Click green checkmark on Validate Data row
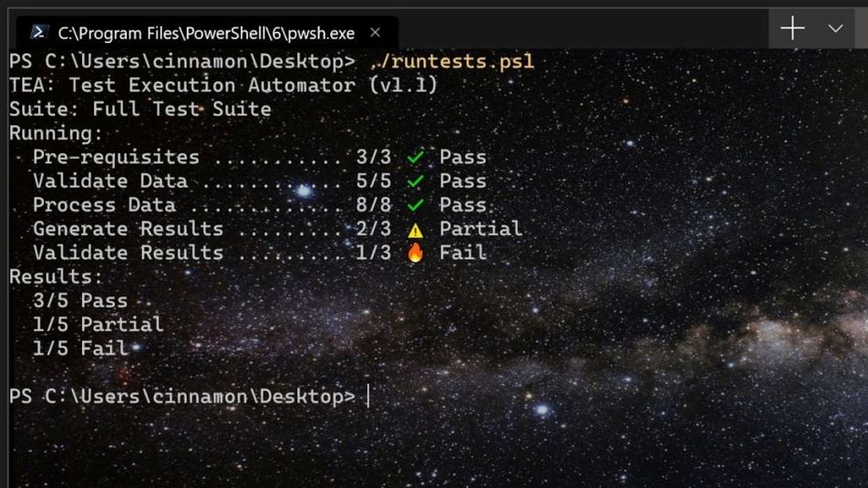868x488 pixels. tap(416, 182)
